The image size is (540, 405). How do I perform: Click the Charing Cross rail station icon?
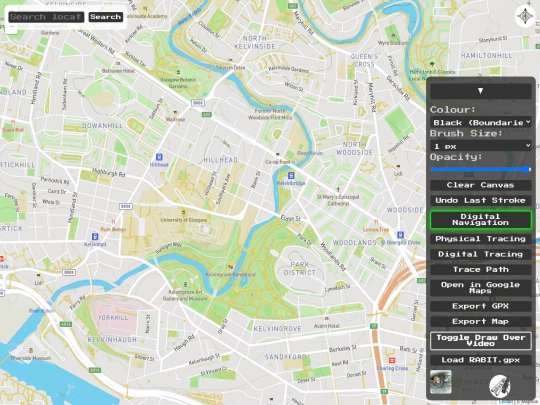(x=392, y=360)
